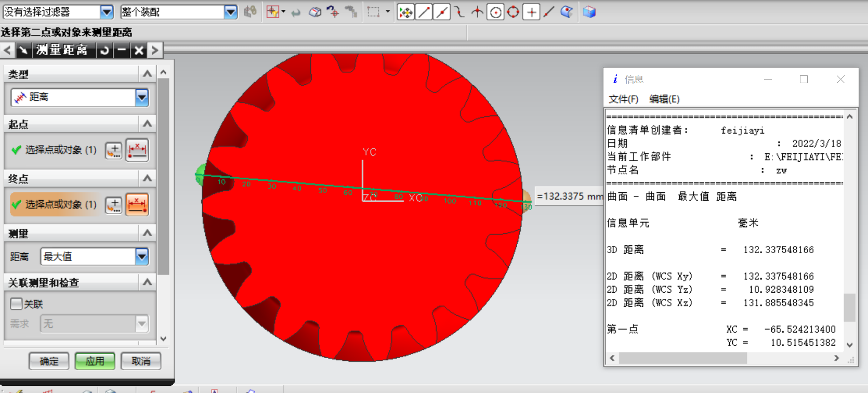Screen dimensions: 868x393
Task: Open the arrow beside general selection filters
Action: [x=283, y=11]
